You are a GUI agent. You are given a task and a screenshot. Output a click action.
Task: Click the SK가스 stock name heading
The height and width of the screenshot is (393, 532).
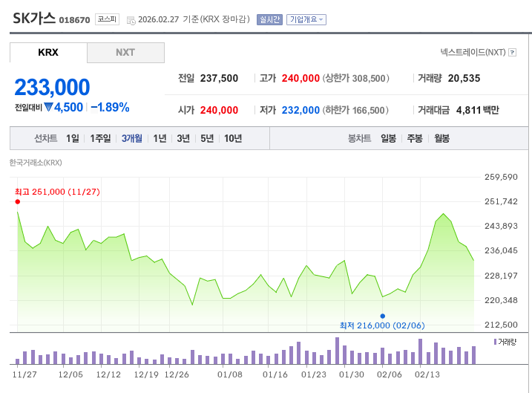(34, 19)
